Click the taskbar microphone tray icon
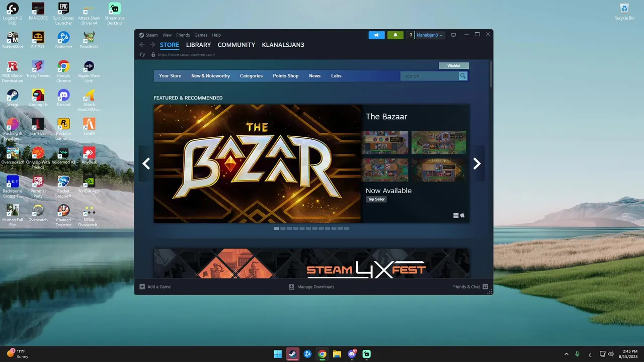This screenshot has width=644, height=362. click(577, 354)
